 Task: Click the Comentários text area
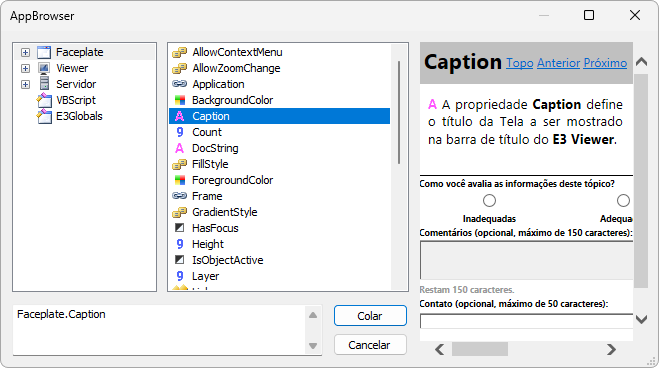527,260
